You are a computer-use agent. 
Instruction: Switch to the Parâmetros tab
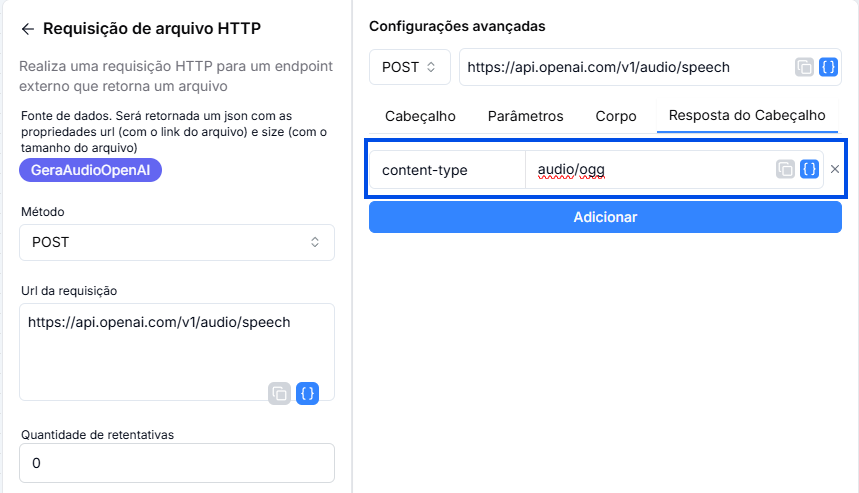point(525,116)
